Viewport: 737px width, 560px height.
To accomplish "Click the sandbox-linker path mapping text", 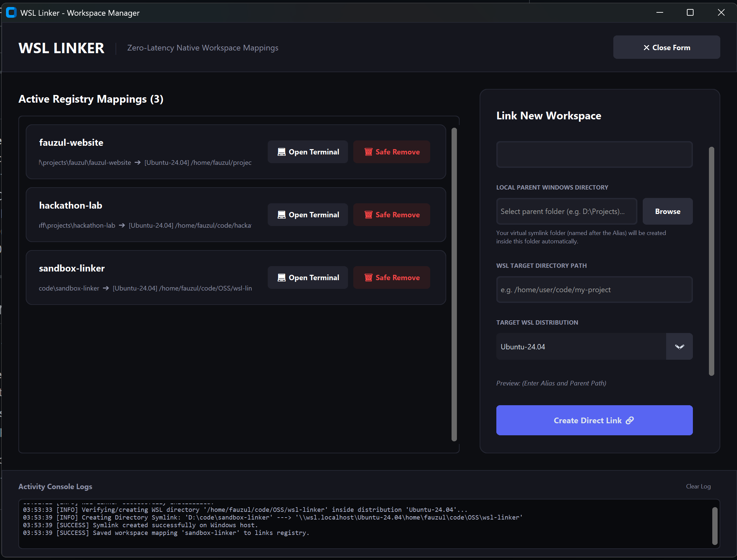I will click(145, 288).
